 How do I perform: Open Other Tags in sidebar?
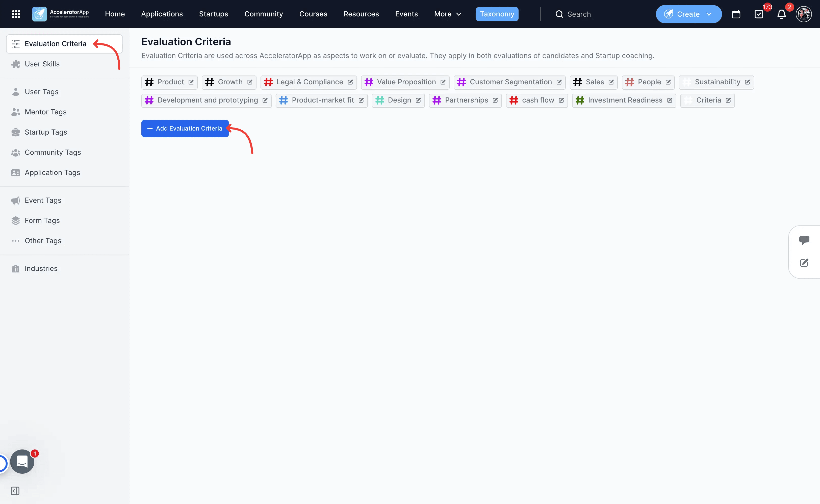[x=64, y=241]
